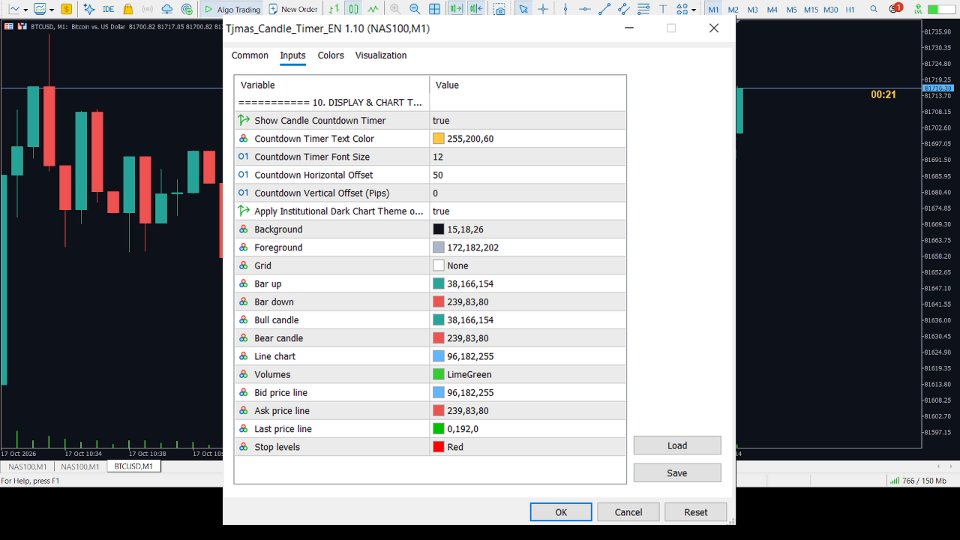The width and height of the screenshot is (960, 540).
Task: Click the signals radio-wave icon
Action: [148, 9]
